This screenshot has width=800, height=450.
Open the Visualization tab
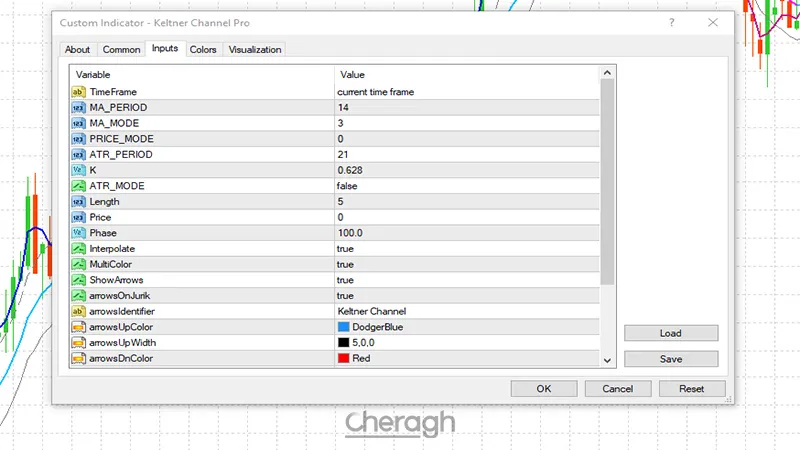click(255, 49)
